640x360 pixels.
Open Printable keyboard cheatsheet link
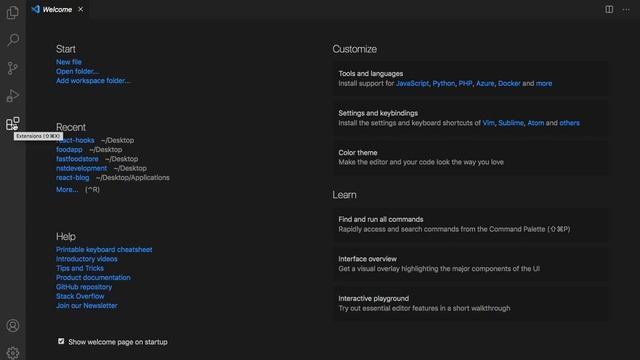tap(104, 249)
